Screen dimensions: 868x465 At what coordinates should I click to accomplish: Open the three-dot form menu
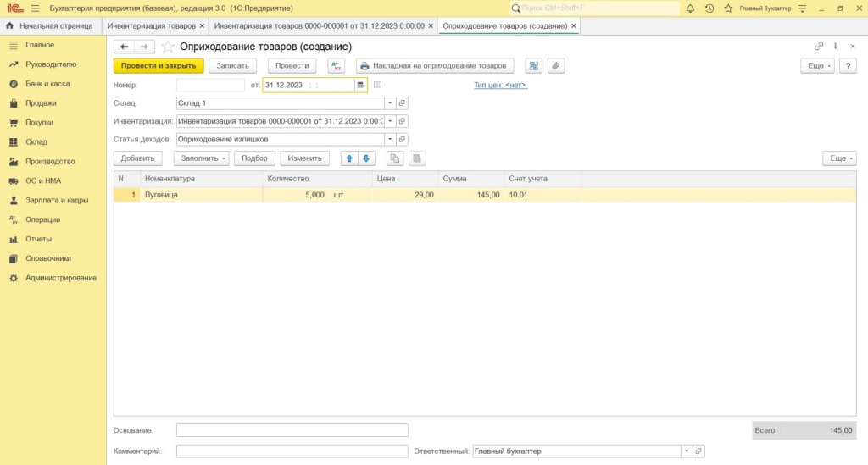point(835,47)
